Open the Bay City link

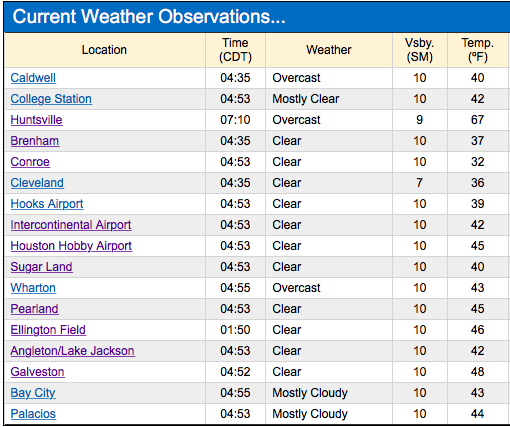[33, 393]
